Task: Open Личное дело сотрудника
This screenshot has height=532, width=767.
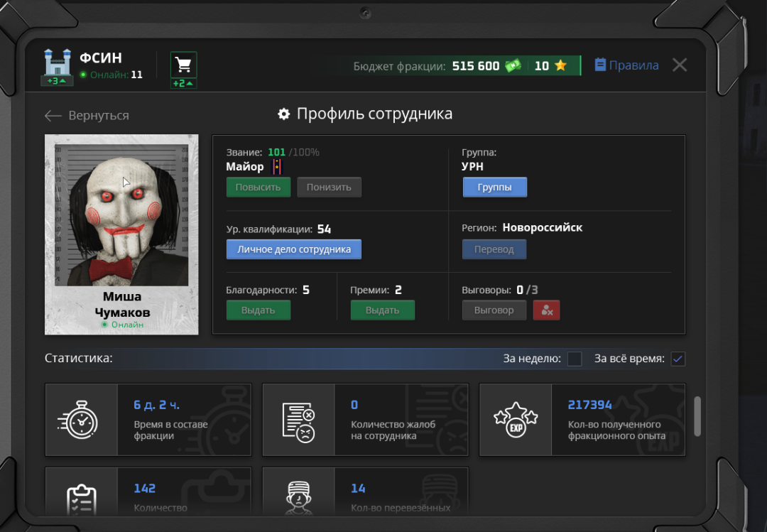Action: [x=294, y=249]
